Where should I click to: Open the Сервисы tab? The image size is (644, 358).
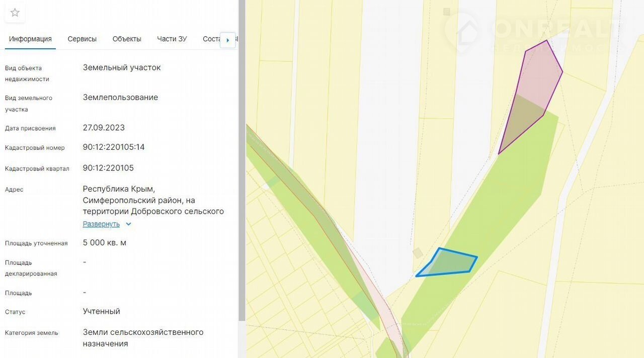pos(82,39)
